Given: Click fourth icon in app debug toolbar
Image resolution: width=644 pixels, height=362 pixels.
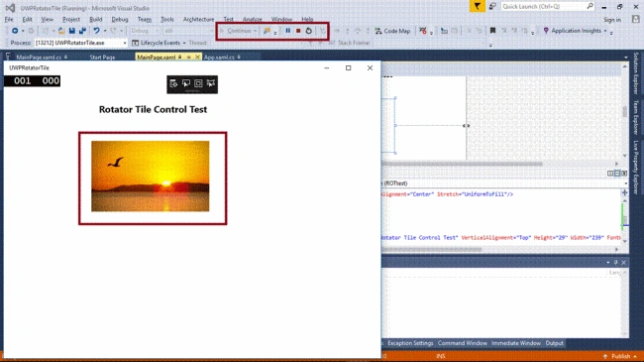Looking at the screenshot, I should pos(211,83).
